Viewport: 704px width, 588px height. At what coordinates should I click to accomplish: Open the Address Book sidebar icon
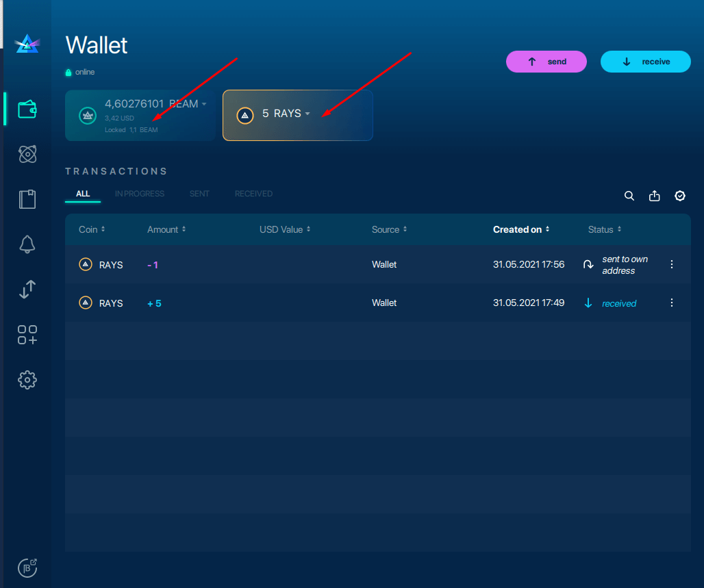point(27,199)
